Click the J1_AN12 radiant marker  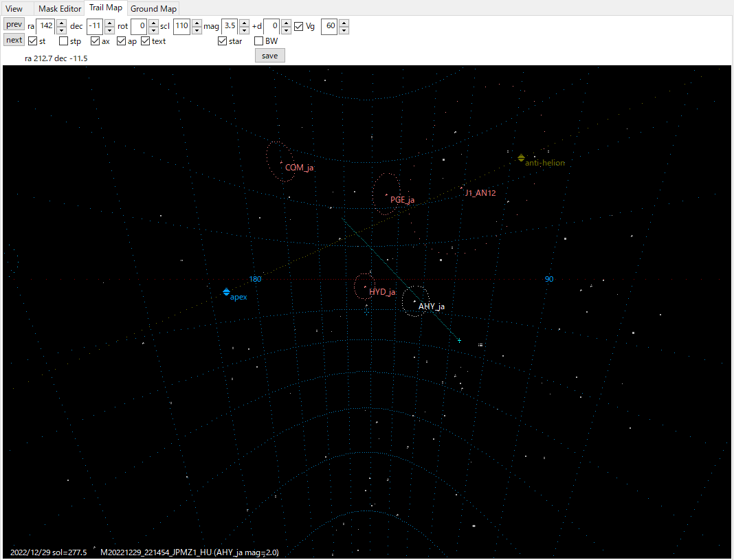461,188
